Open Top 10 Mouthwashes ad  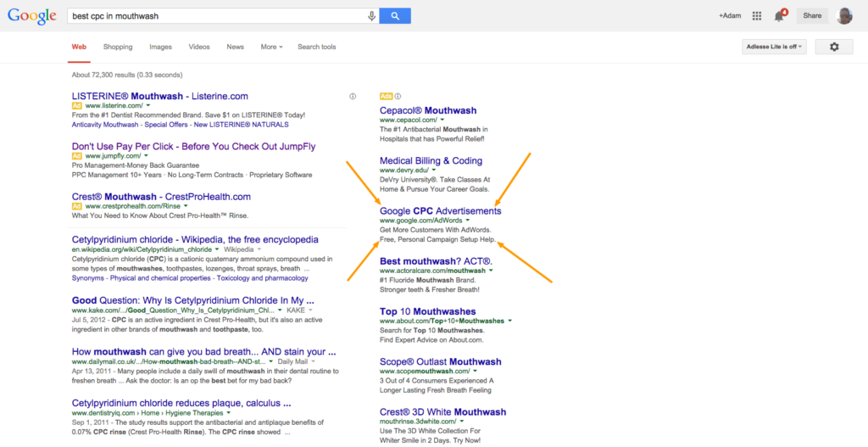pyautogui.click(x=428, y=311)
